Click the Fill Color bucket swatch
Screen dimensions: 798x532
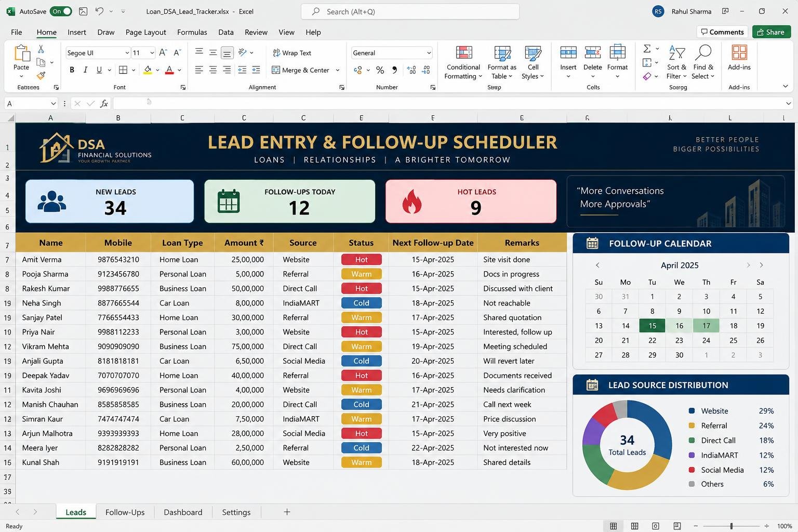(x=148, y=70)
